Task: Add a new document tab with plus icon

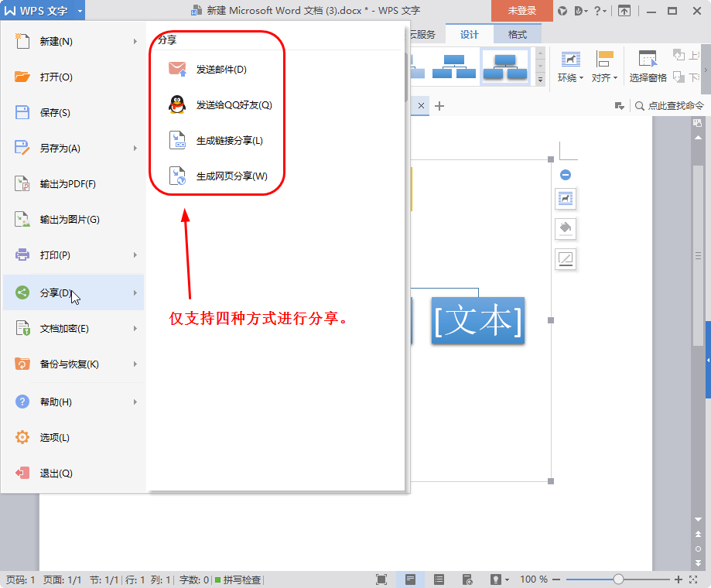Action: point(439,106)
